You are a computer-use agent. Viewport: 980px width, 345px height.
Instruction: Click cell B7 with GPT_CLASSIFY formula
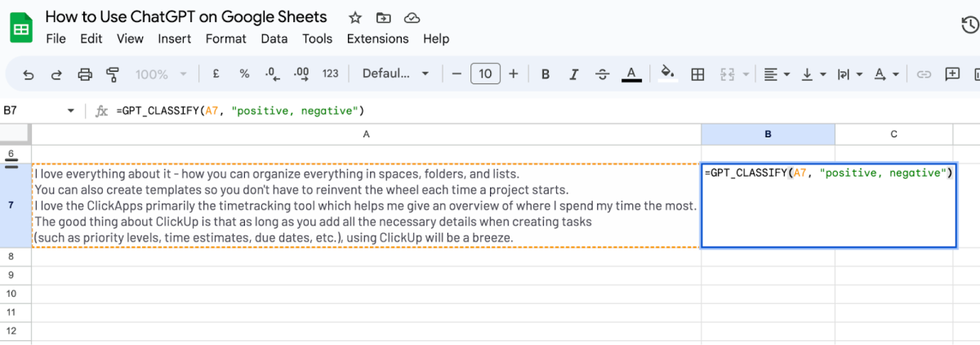[x=828, y=205]
